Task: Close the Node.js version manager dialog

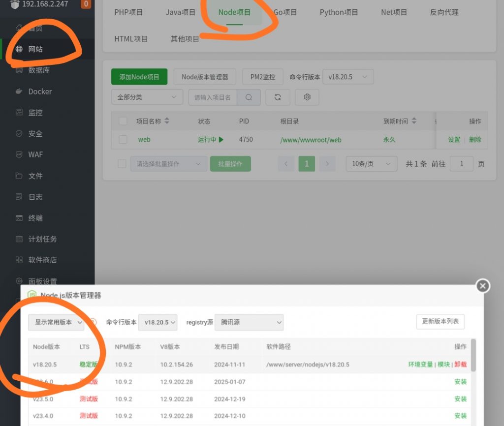Action: coord(483,286)
